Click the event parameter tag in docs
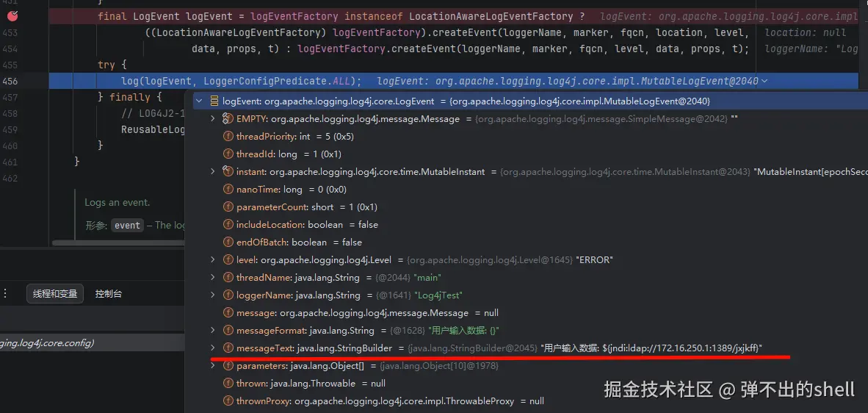 127,225
